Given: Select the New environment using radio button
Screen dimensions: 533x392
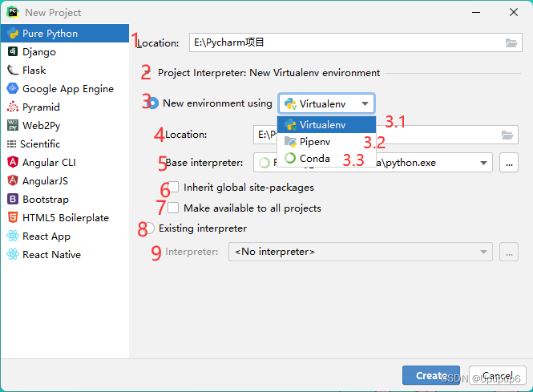Looking at the screenshot, I should (x=153, y=103).
